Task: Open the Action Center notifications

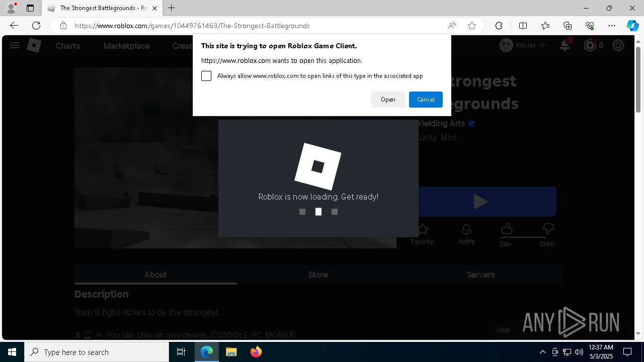Action: click(627, 352)
